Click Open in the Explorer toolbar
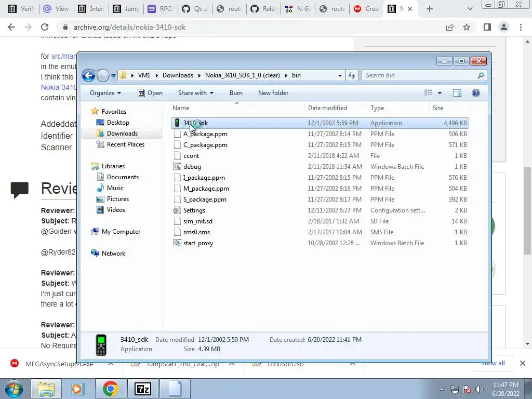This screenshot has height=399, width=532. point(150,93)
